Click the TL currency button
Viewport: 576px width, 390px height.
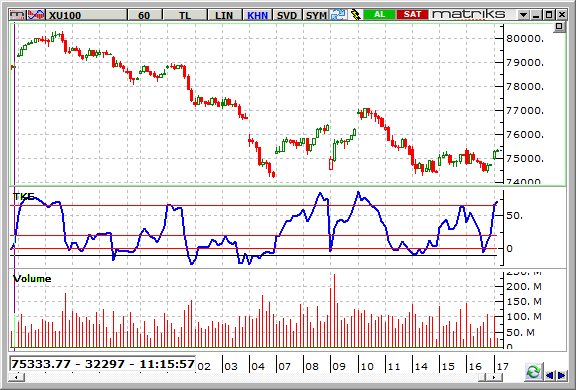coord(185,15)
